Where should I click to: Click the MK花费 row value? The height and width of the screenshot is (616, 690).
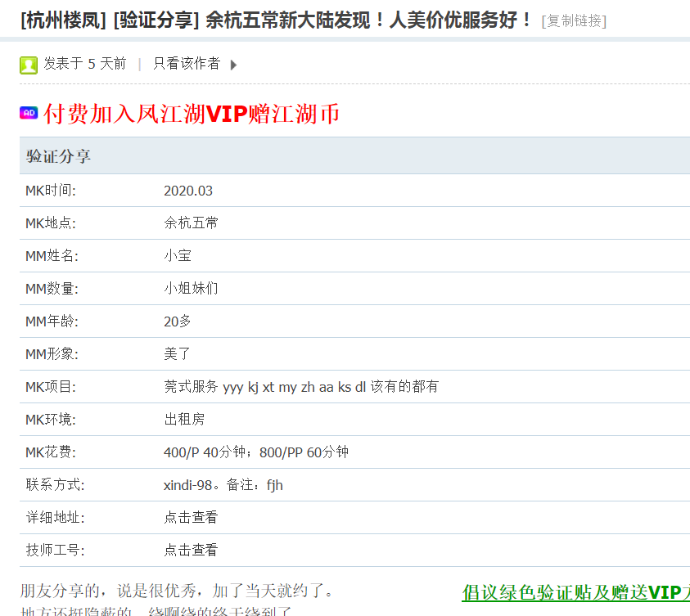(x=256, y=452)
